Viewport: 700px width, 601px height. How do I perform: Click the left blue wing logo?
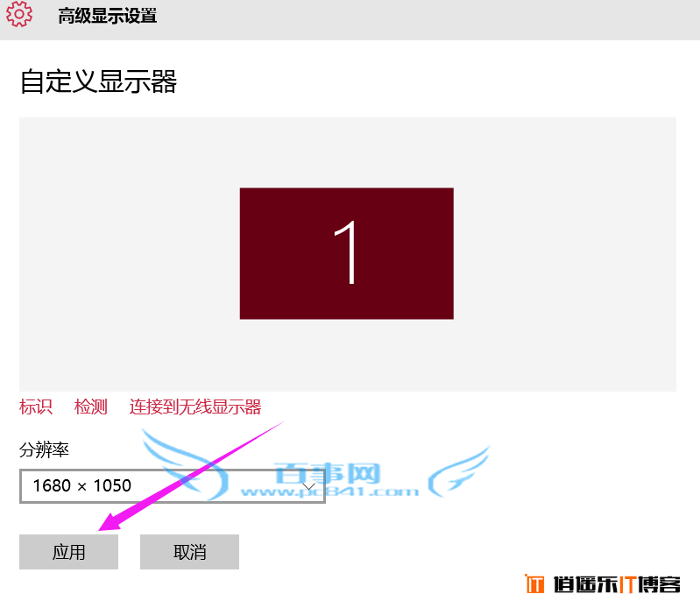click(x=185, y=464)
